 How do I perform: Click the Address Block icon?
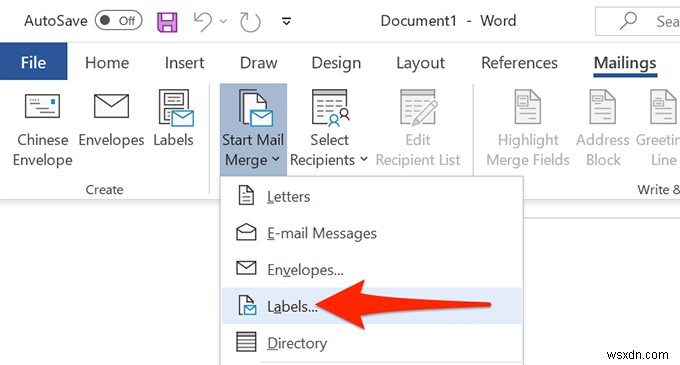click(x=602, y=107)
